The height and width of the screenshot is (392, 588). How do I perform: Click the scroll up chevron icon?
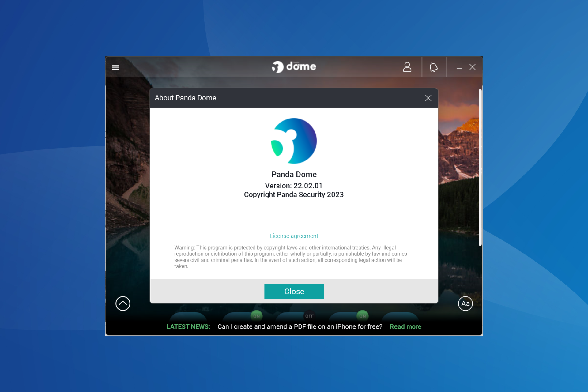(123, 303)
